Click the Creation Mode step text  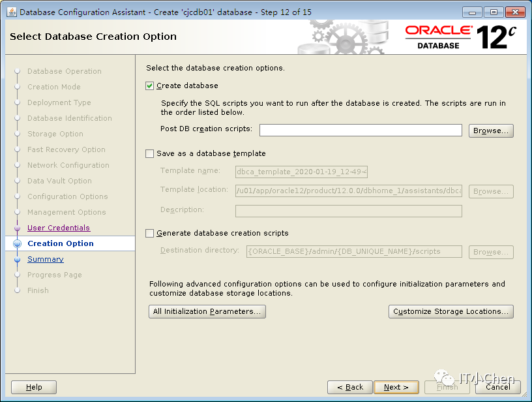click(54, 87)
